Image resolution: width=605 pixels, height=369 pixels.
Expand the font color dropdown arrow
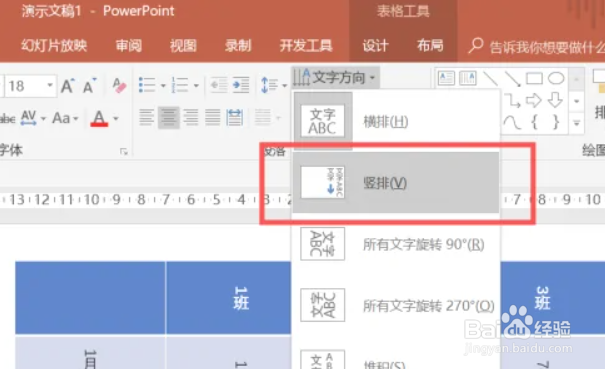click(x=115, y=118)
